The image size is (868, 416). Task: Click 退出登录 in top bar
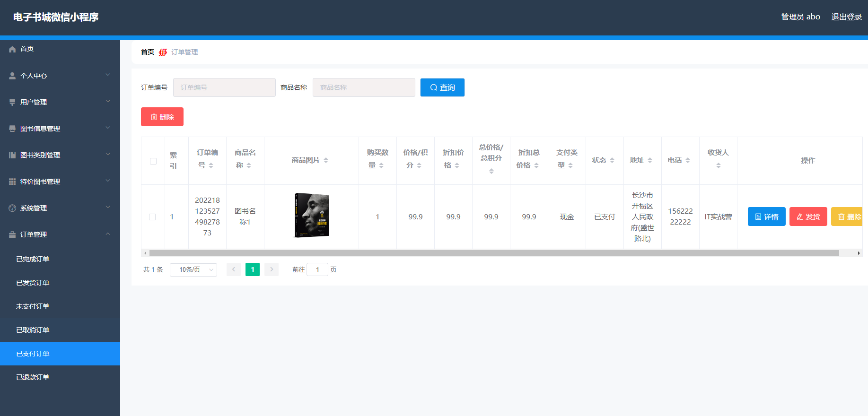coord(847,17)
